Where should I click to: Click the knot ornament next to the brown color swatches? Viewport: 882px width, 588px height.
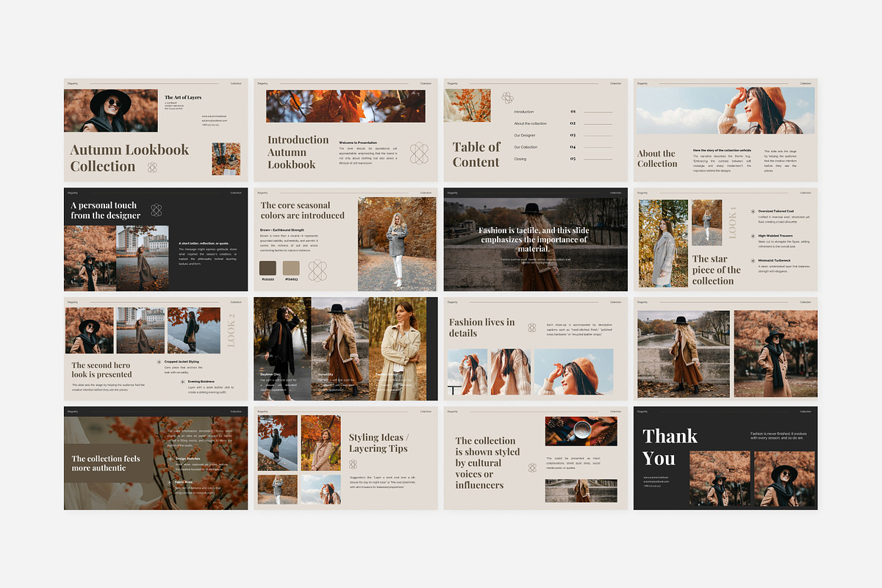(318, 271)
